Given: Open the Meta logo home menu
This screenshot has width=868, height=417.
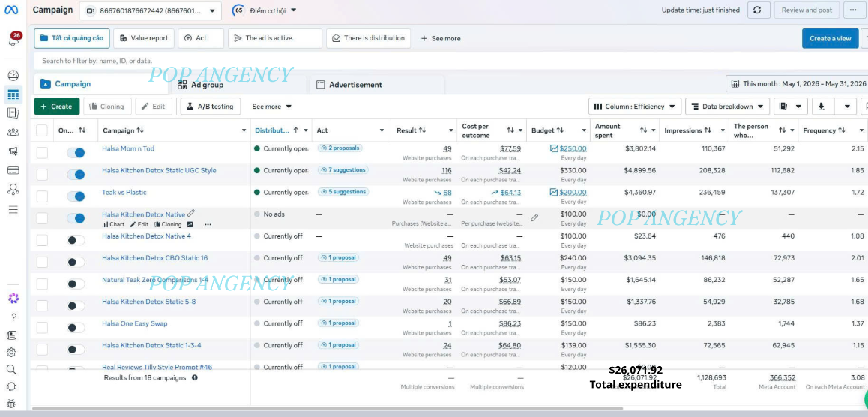Looking at the screenshot, I should point(12,10).
